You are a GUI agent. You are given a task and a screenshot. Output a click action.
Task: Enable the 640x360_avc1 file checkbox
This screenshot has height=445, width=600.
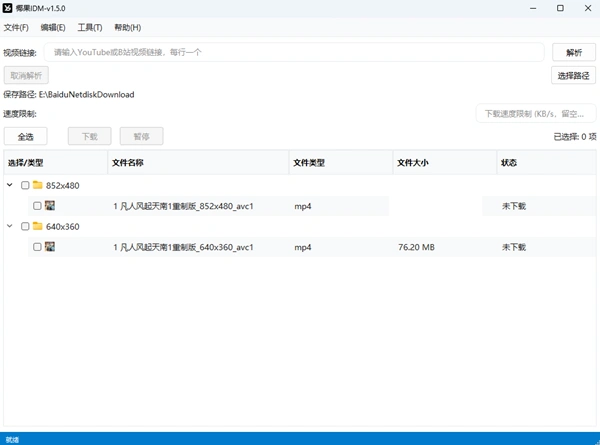coord(37,247)
